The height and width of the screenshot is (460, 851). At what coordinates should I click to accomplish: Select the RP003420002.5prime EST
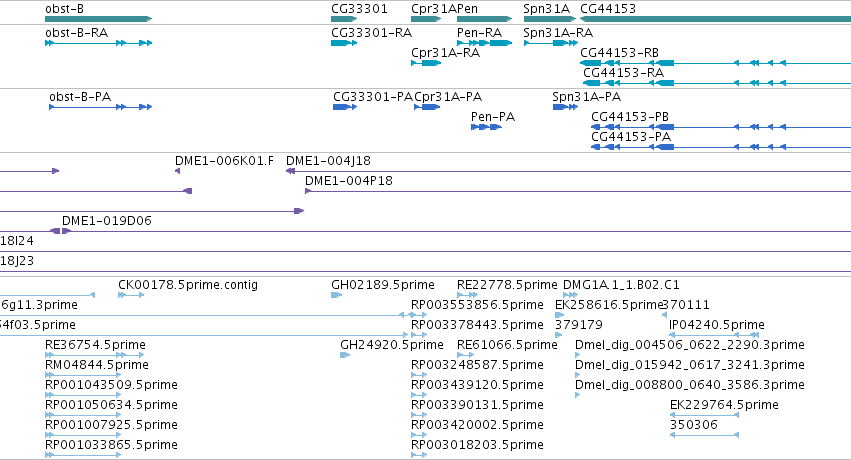pos(419,436)
